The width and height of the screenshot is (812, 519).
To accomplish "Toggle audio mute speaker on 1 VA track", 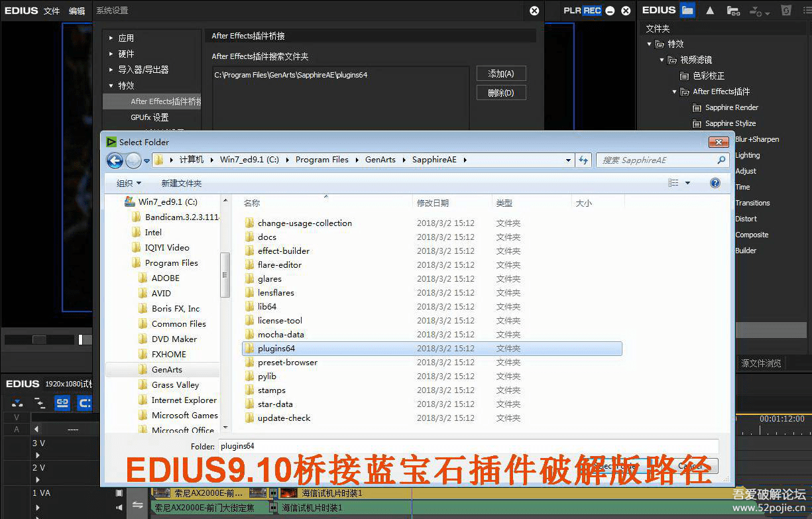I will click(119, 508).
